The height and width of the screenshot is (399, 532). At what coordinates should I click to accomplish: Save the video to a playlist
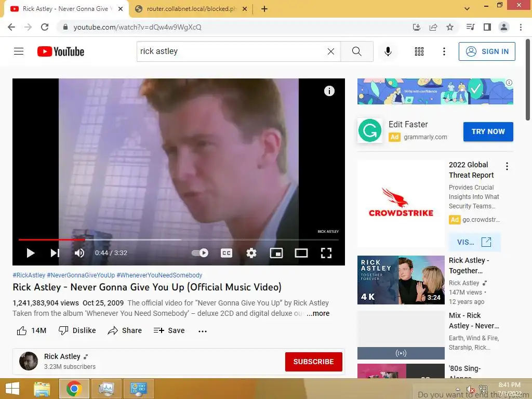[x=169, y=330]
